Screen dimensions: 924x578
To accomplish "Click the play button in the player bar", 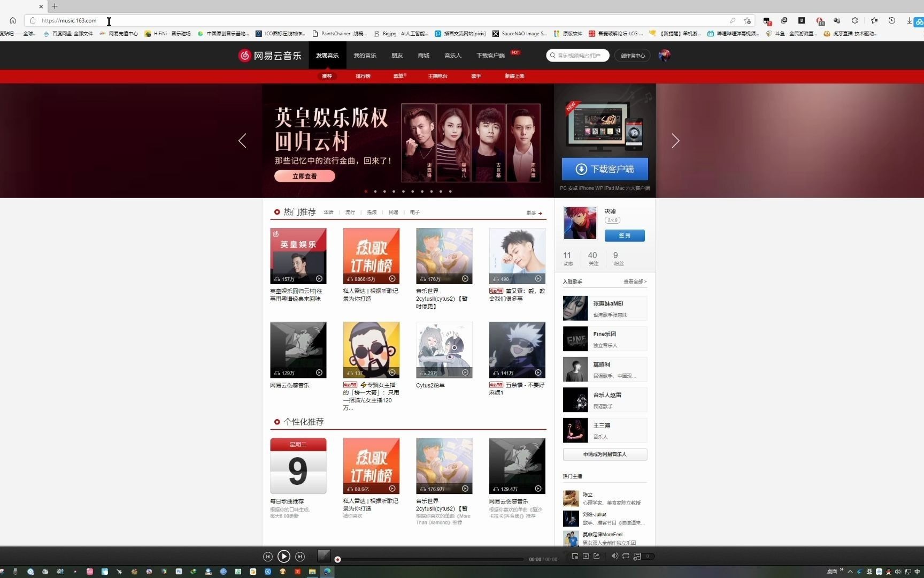I will click(x=284, y=557).
